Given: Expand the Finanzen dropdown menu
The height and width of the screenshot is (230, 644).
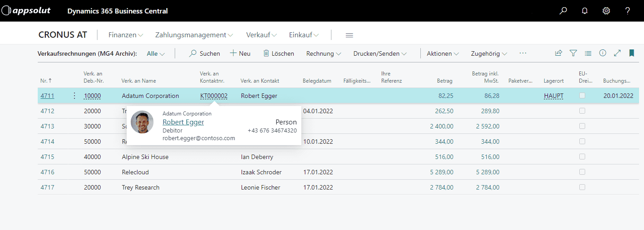Looking at the screenshot, I should click(x=126, y=35).
